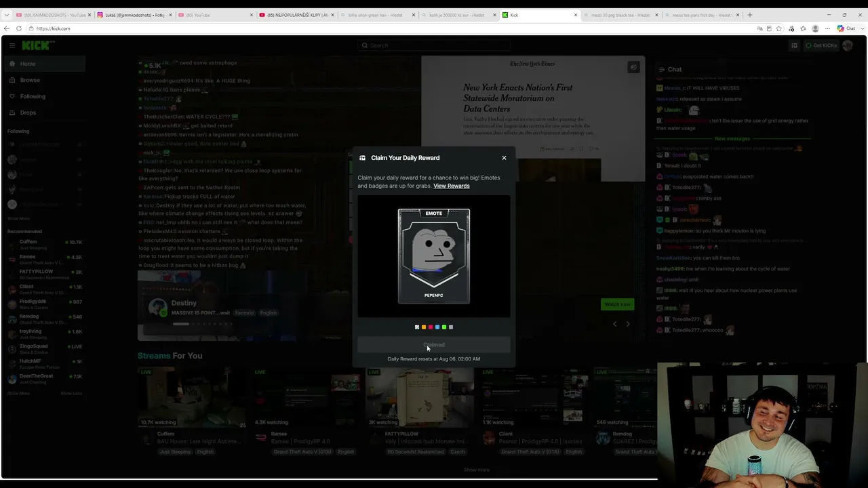Click the Get KICKs button
The width and height of the screenshot is (868, 488).
821,45
